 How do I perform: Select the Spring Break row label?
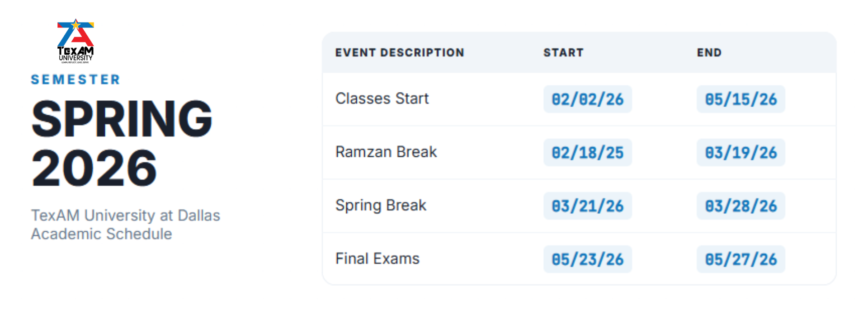coord(381,206)
